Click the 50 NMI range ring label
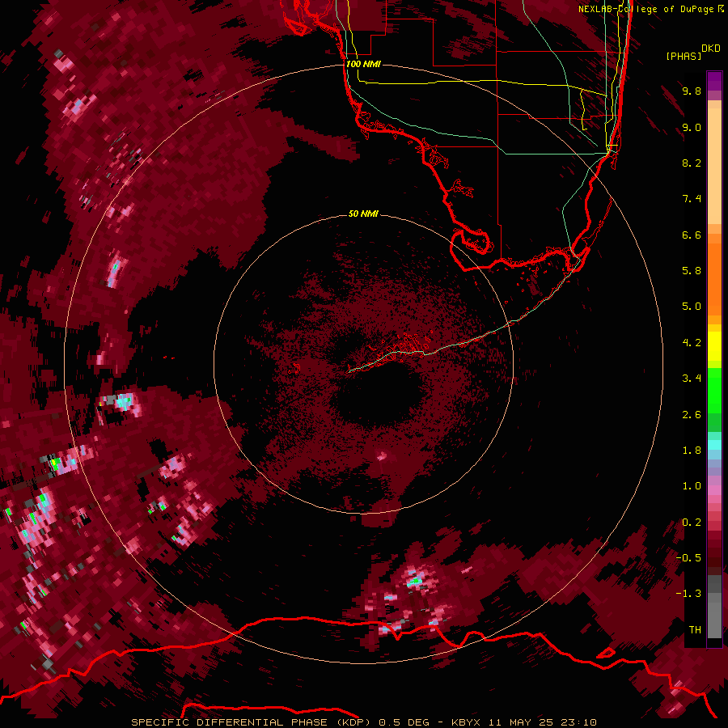The image size is (728, 728). click(x=363, y=214)
